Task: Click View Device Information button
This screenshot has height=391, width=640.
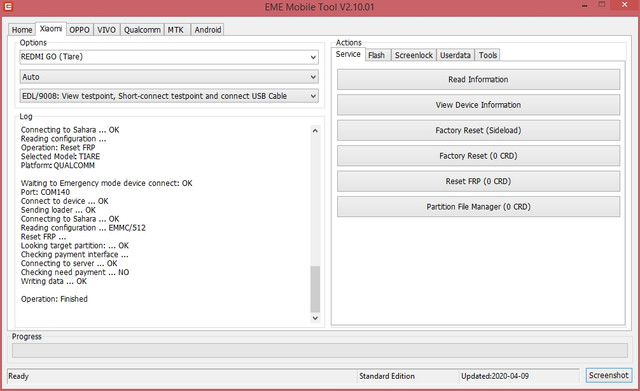Action: [x=478, y=105]
